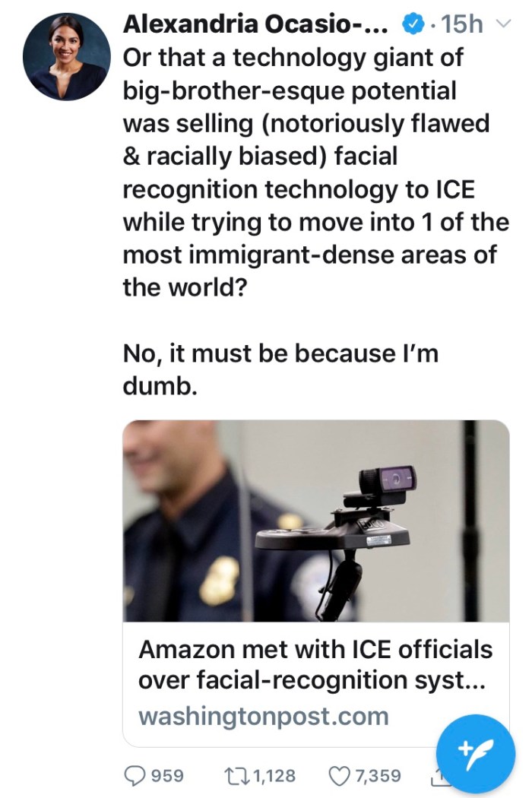Open the tweet author's profile photo
This screenshot has width=532, height=798.
point(65,57)
